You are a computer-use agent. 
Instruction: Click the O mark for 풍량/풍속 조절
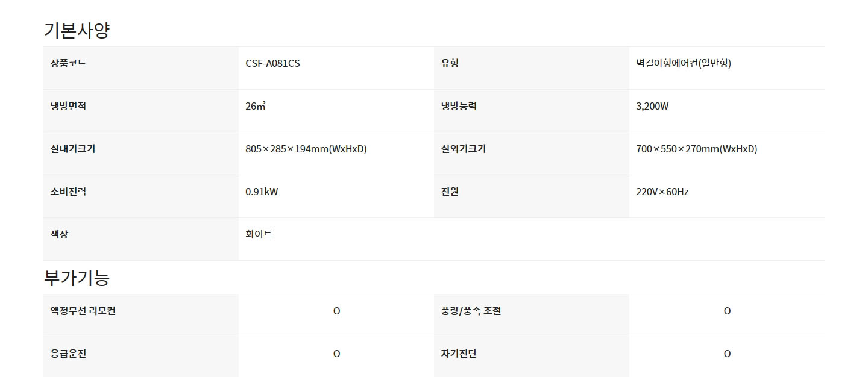click(727, 311)
